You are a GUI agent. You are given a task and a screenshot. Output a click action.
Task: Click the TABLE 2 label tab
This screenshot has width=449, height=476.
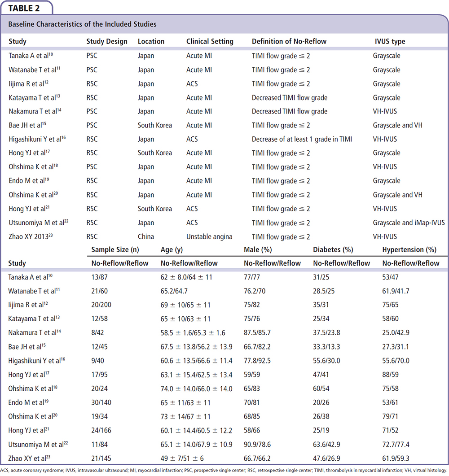tap(25, 7)
